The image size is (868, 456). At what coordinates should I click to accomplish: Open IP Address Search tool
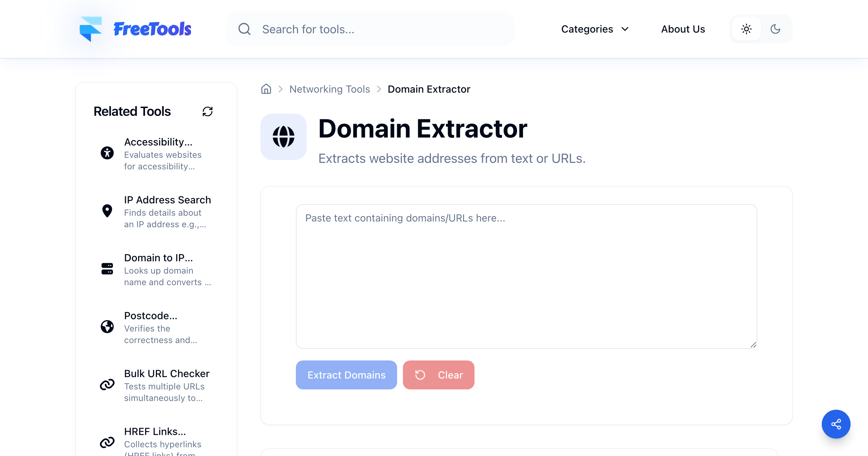pos(156,211)
